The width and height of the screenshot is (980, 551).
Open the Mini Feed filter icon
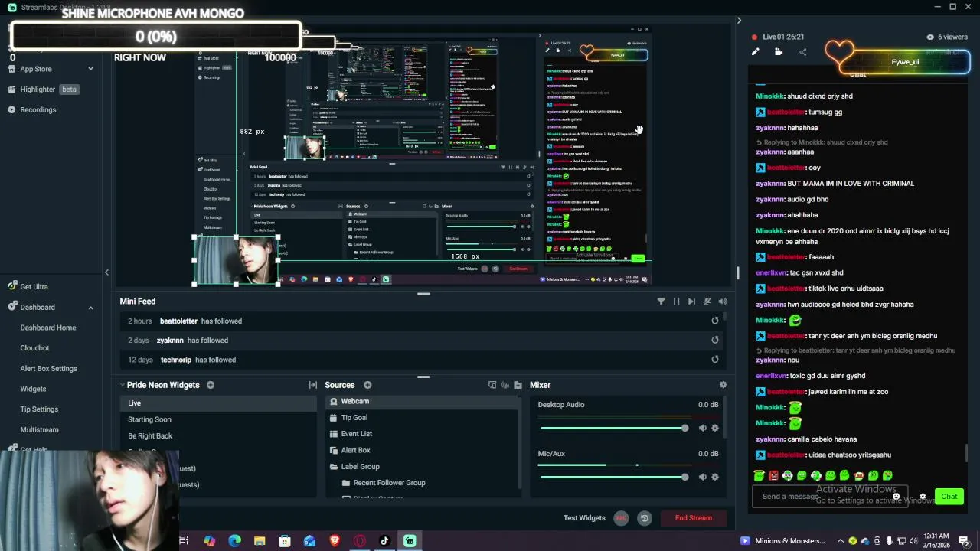pos(661,302)
